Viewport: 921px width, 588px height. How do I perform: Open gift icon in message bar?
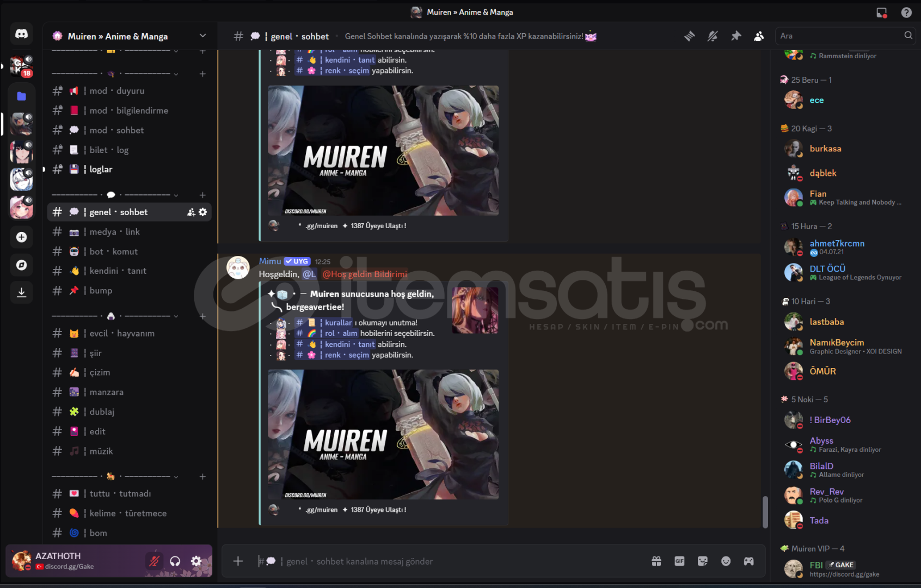click(656, 561)
